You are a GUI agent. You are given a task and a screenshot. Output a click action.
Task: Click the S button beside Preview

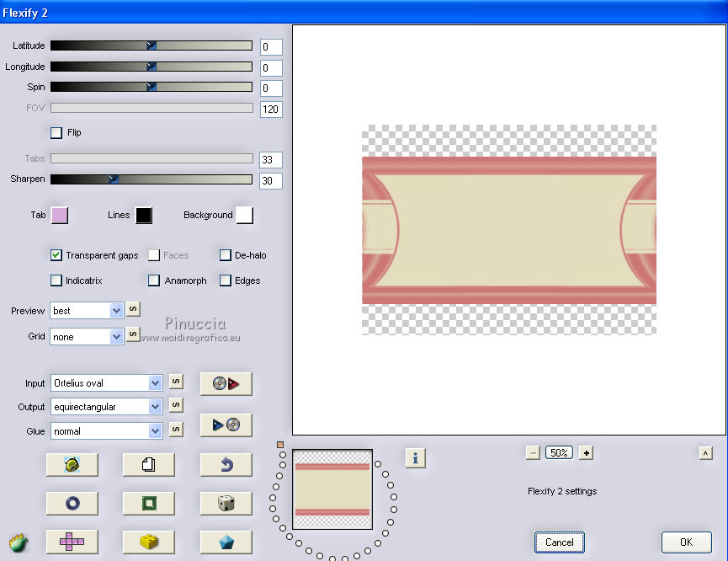point(133,309)
